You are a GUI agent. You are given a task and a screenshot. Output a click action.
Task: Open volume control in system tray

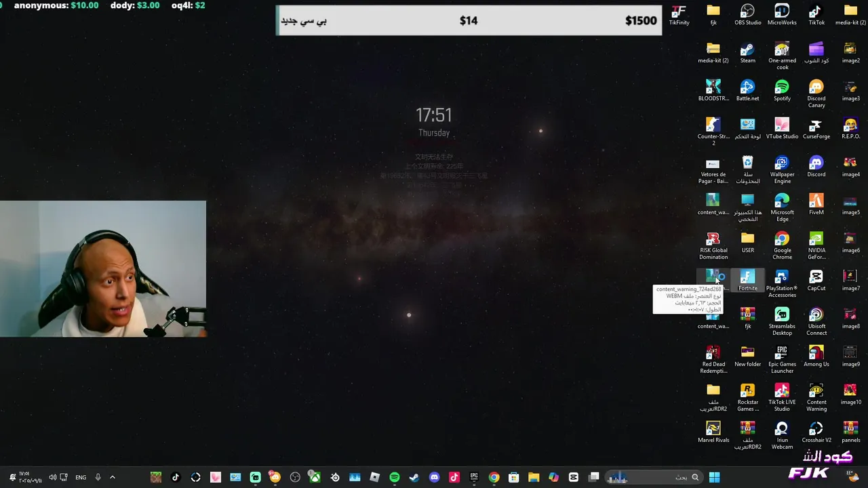(x=52, y=477)
